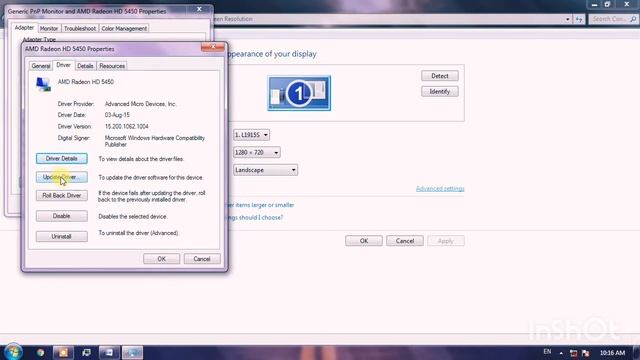640x360 pixels.
Task: Click Apply in Screen Resolution window
Action: 446,241
